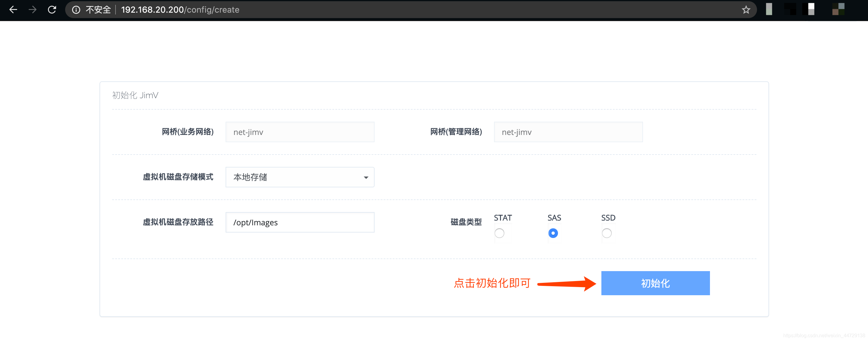Click the 网桥(管理网络) label
Image resolution: width=868 pixels, height=341 pixels.
pyautogui.click(x=456, y=132)
